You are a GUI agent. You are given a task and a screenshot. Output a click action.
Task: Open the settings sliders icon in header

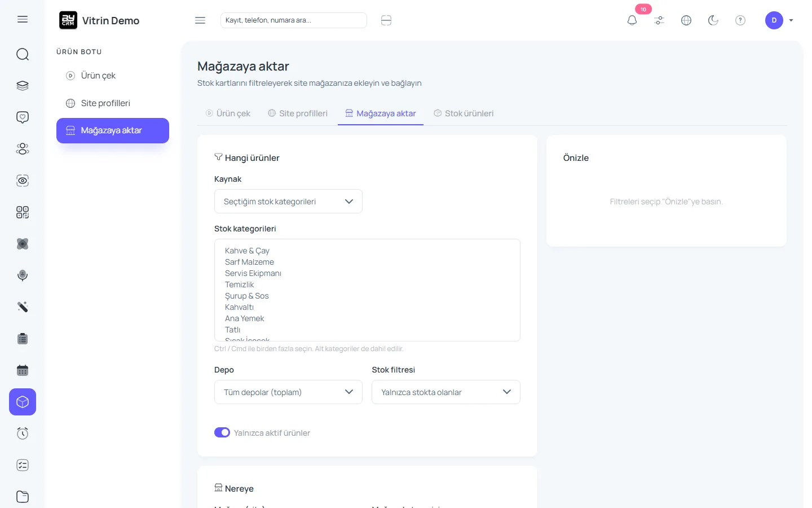pyautogui.click(x=659, y=20)
